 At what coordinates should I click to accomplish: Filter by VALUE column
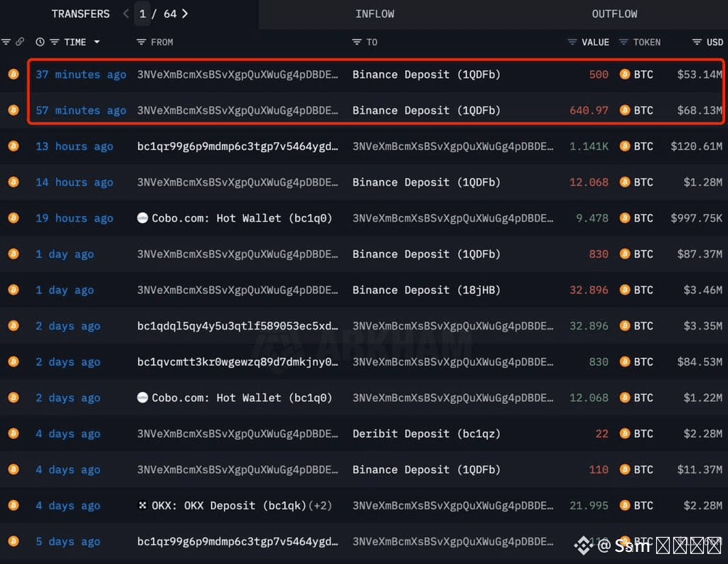click(x=572, y=42)
